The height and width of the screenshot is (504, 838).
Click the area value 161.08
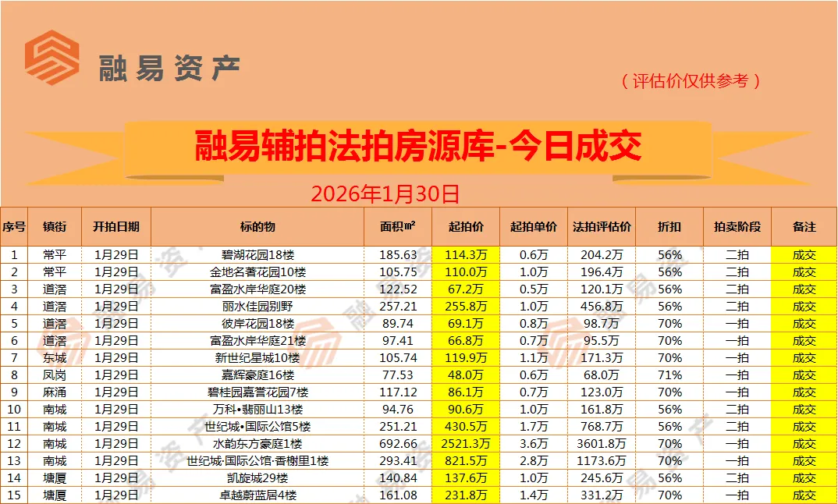tap(398, 495)
